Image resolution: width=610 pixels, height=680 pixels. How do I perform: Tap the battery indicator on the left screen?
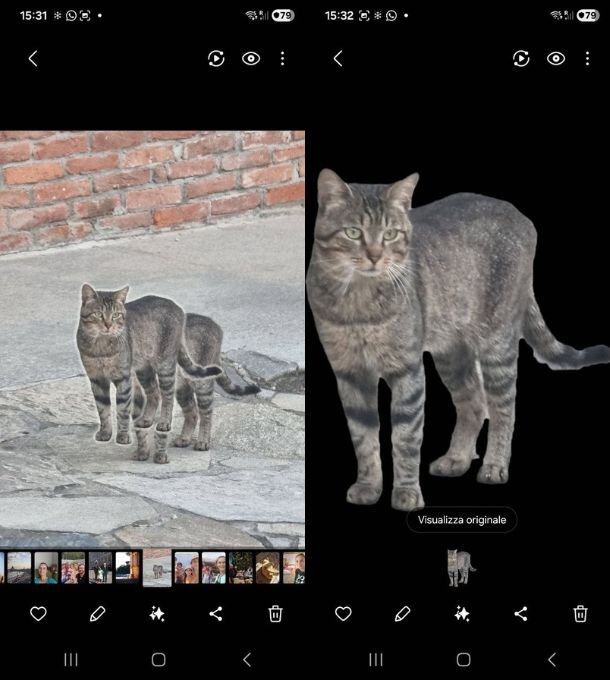[x=283, y=16]
